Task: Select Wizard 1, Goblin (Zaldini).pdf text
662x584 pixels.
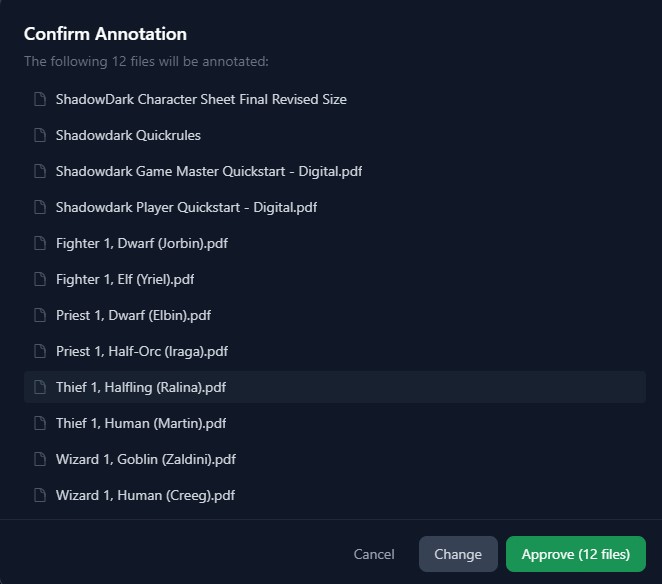Action: coord(146,459)
